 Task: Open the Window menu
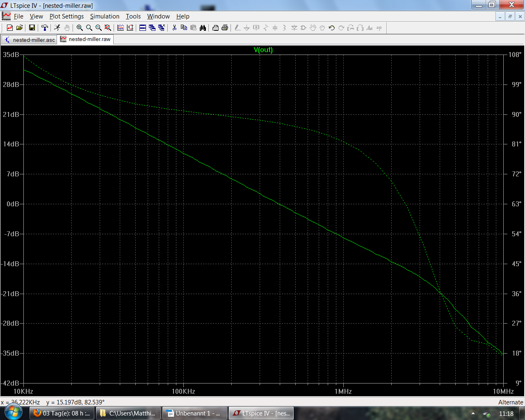coord(158,16)
